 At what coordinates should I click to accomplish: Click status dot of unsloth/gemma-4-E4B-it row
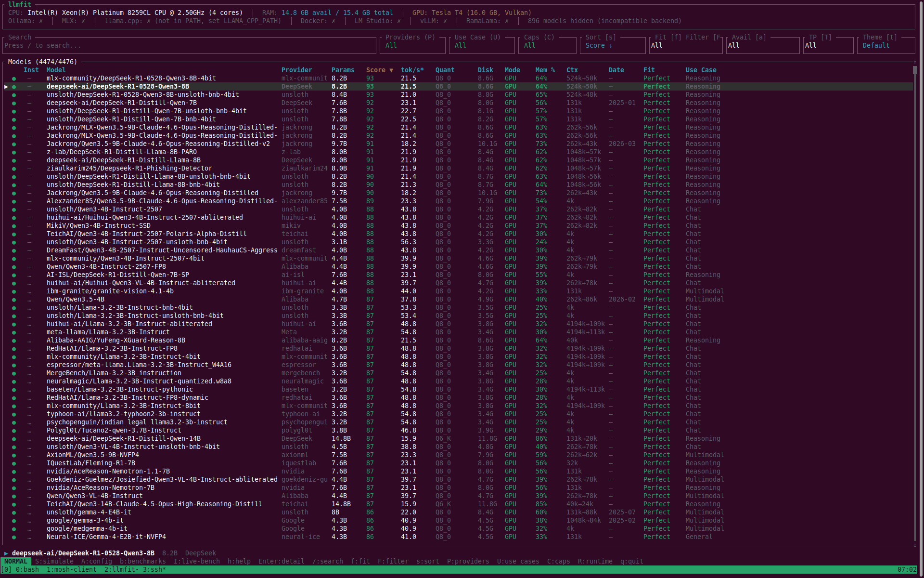point(14,512)
